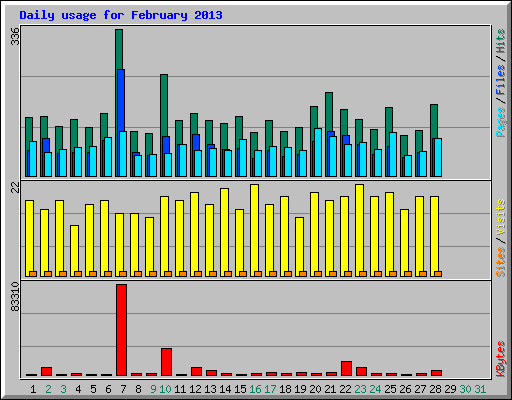Click the cyan pages bar for day 20
The image size is (512, 400).
(x=318, y=152)
